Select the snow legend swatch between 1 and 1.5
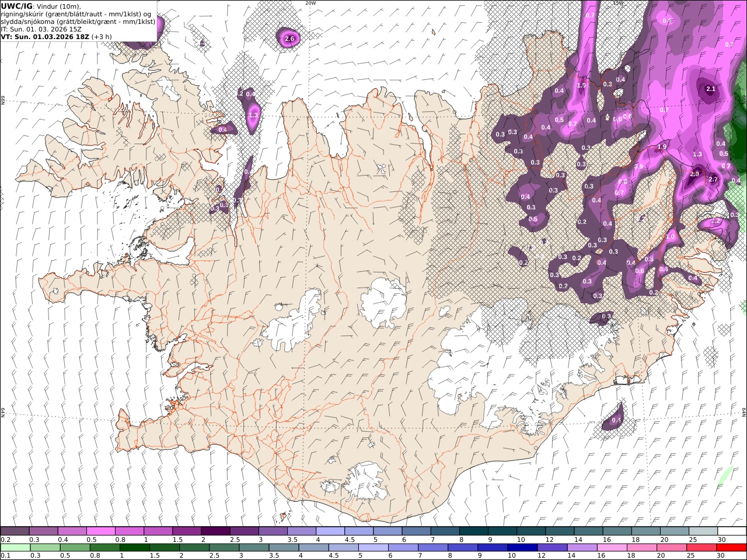The height and width of the screenshot is (560, 747). tap(158, 531)
